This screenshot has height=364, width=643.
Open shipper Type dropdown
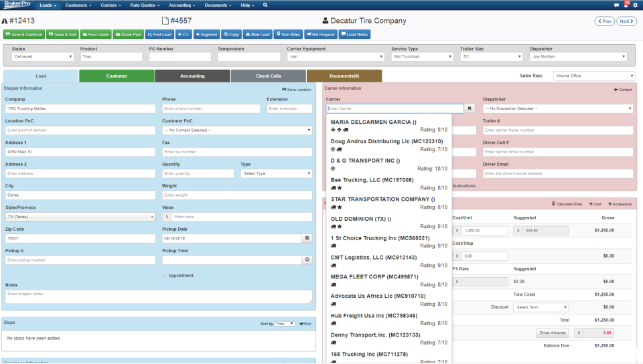coord(277,173)
